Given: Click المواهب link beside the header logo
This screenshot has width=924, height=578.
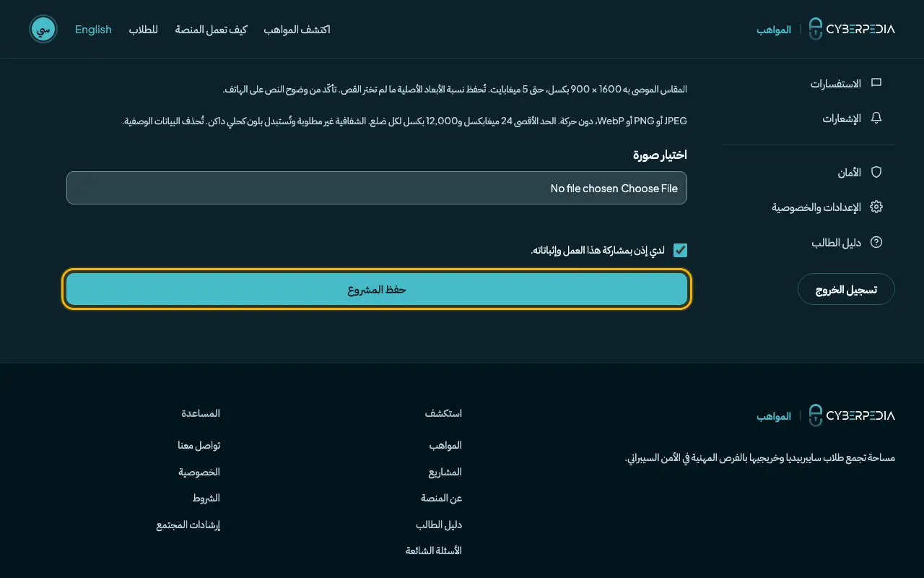Looking at the screenshot, I should click(774, 30).
